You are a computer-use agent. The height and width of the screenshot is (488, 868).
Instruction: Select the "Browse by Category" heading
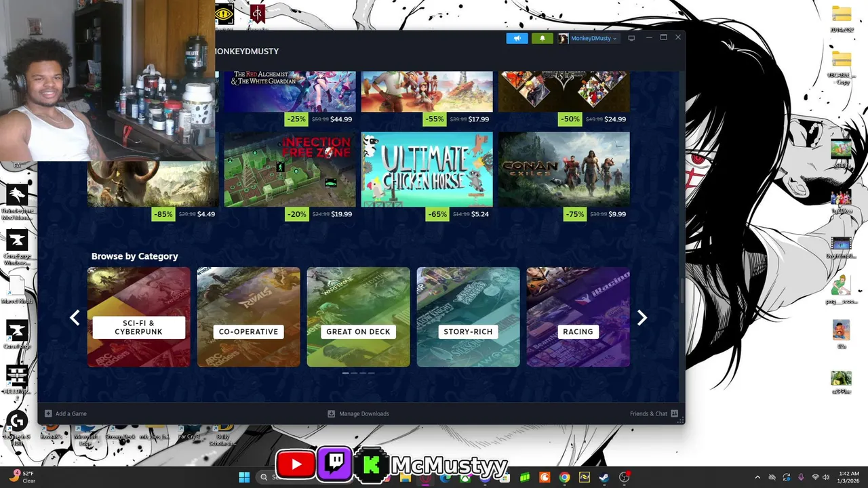pyautogui.click(x=135, y=256)
